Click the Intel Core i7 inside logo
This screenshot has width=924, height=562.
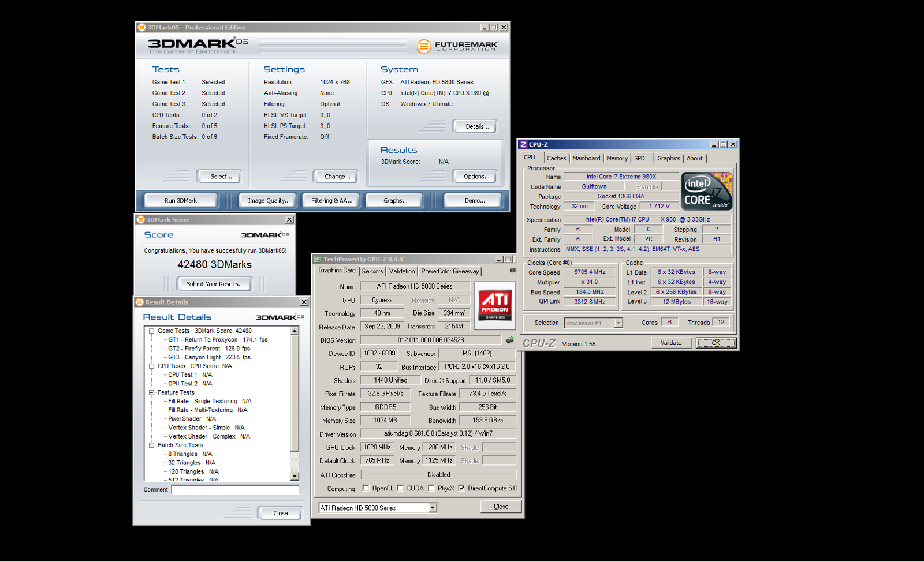(707, 191)
